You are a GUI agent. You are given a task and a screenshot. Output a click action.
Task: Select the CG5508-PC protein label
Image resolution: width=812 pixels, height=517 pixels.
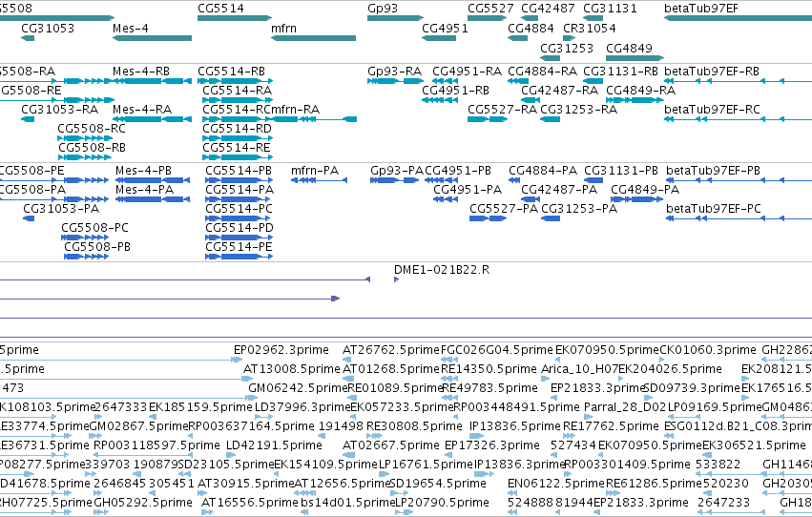tap(94, 228)
